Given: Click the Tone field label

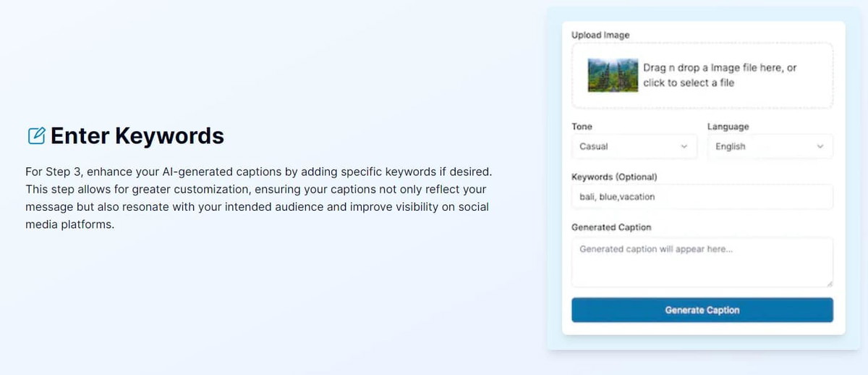Looking at the screenshot, I should 582,126.
